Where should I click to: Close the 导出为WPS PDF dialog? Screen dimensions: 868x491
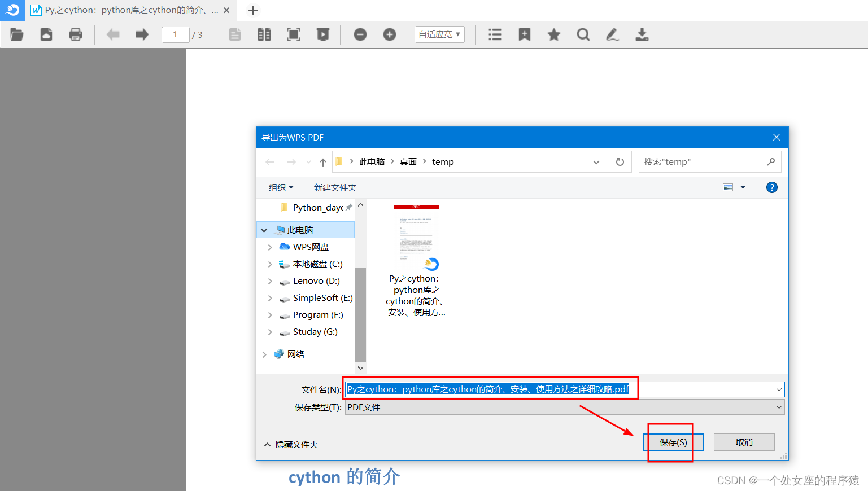pos(777,137)
